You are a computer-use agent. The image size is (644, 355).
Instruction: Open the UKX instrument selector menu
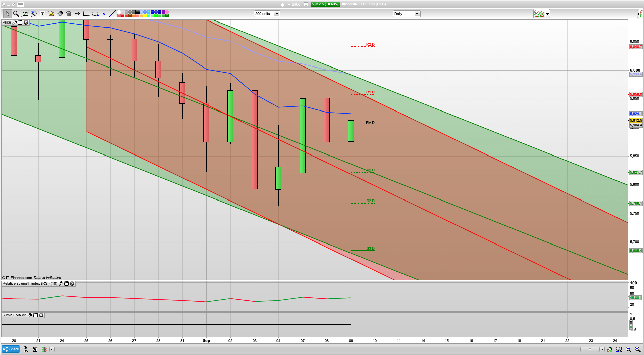click(x=289, y=4)
